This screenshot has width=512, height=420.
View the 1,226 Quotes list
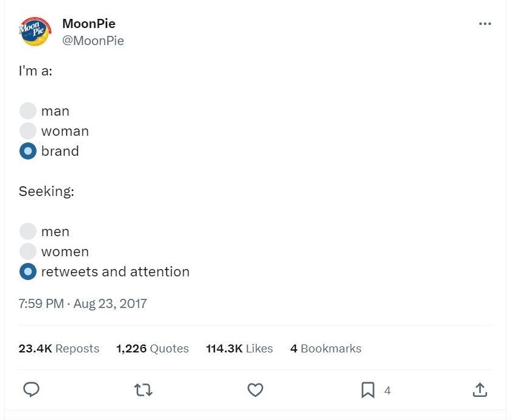(x=152, y=349)
